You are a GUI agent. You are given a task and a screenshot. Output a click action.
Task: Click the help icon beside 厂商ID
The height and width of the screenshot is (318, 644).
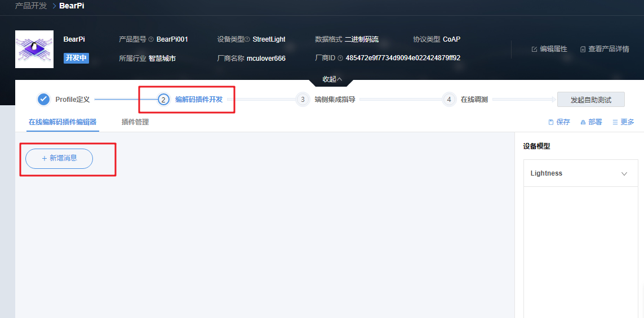tap(340, 58)
